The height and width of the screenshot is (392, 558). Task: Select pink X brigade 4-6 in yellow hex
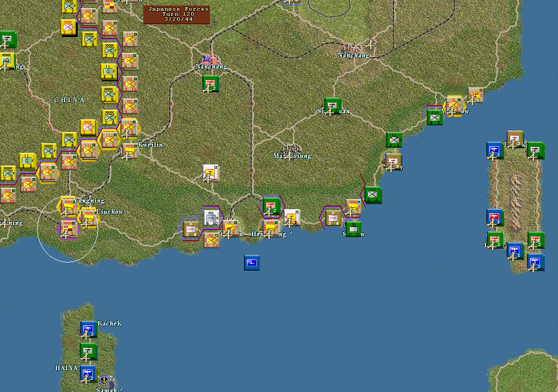coord(47,173)
